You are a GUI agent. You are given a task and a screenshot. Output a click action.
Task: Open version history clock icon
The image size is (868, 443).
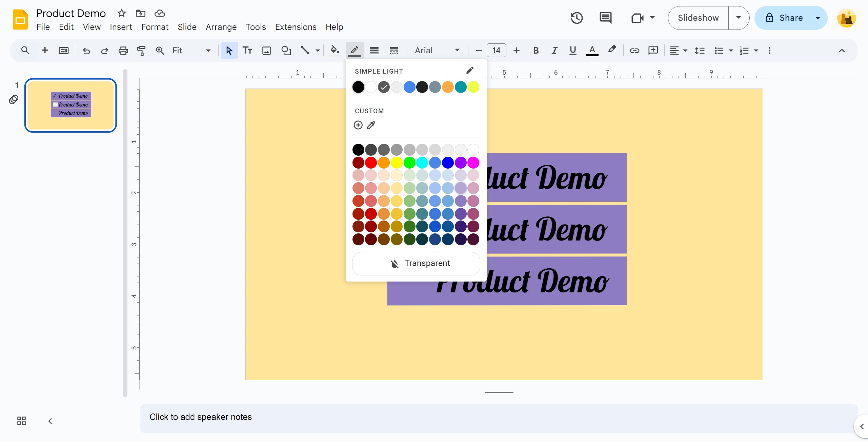577,18
